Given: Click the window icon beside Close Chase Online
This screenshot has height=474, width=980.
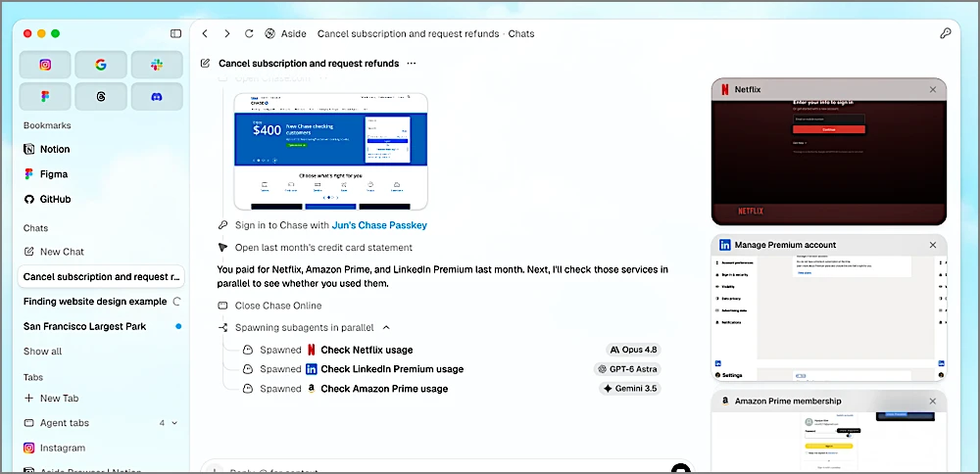Looking at the screenshot, I should click(222, 306).
